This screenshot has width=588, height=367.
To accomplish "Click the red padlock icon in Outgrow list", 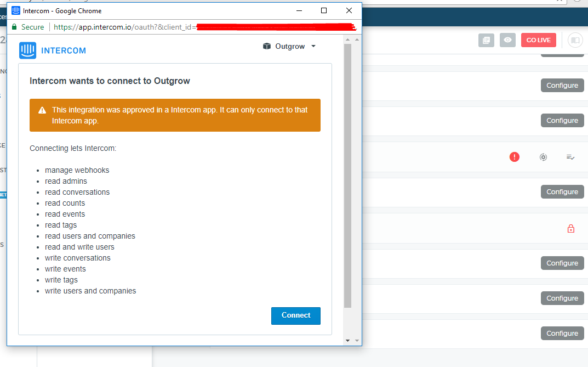I will pos(571,229).
